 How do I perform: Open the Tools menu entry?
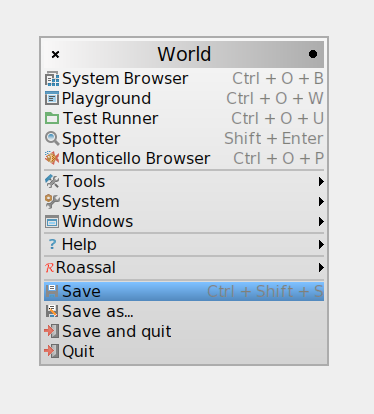click(184, 182)
